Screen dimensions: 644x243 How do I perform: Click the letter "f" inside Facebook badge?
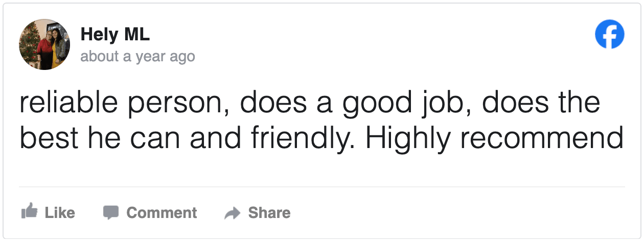click(611, 36)
